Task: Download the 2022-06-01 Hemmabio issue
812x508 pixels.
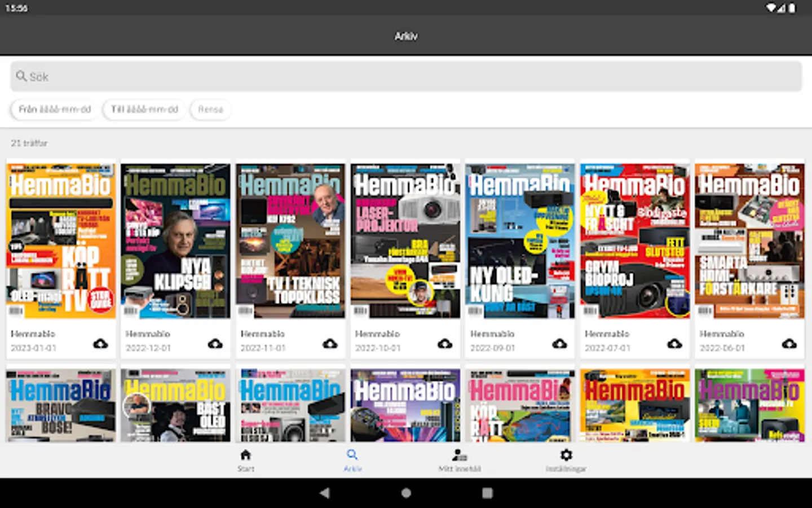Action: pyautogui.click(x=789, y=344)
